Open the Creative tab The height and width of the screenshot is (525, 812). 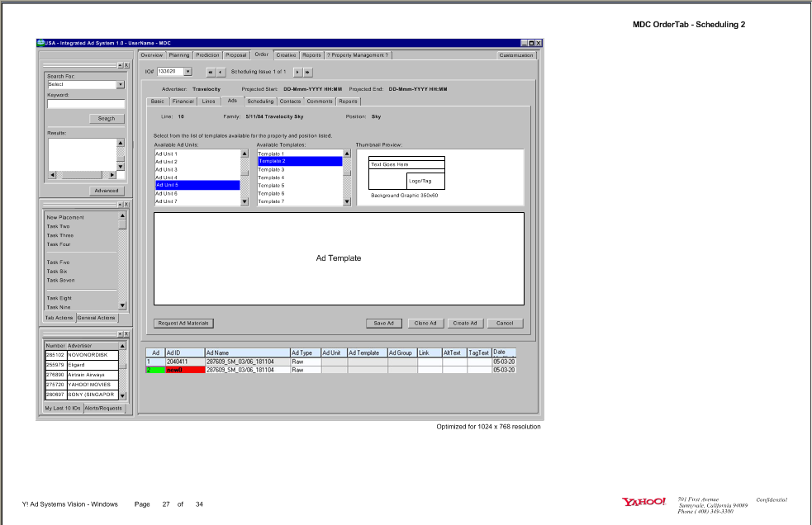pos(286,54)
